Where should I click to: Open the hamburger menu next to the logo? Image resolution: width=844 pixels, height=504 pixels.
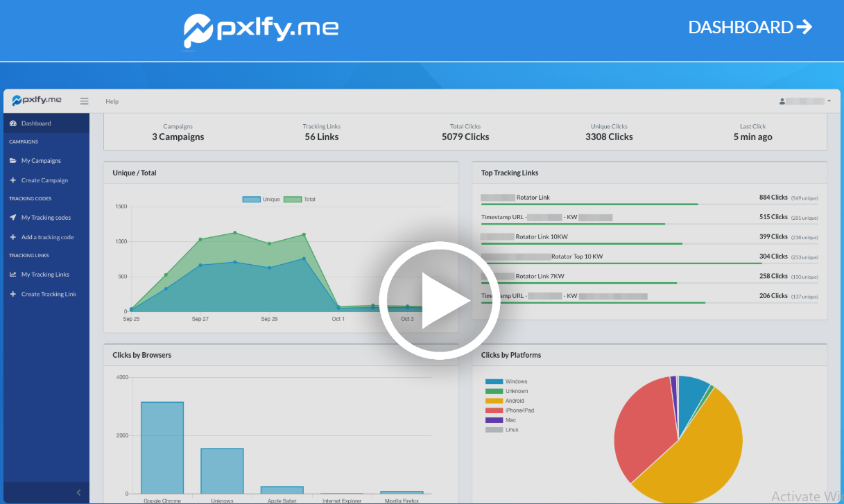pyautogui.click(x=84, y=101)
